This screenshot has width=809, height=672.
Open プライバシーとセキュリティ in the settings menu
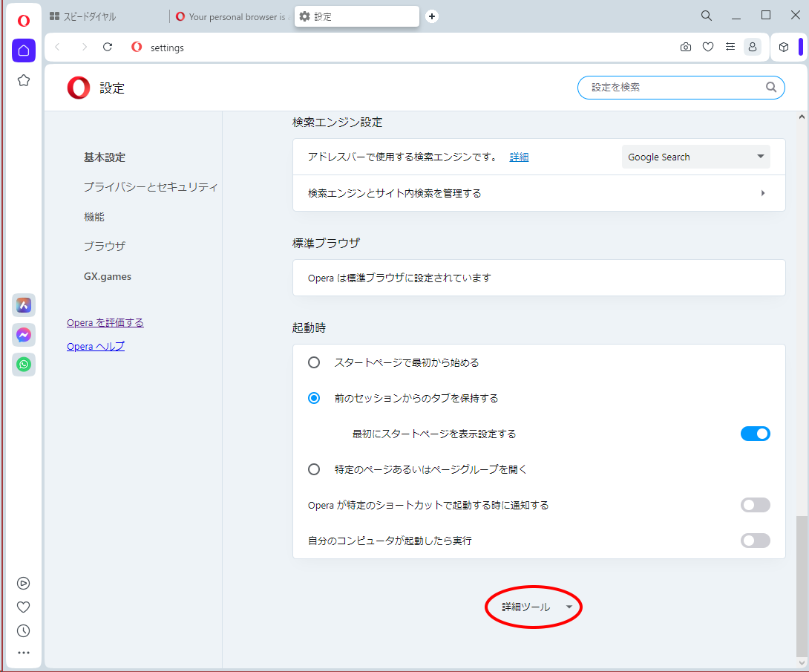[x=151, y=187]
